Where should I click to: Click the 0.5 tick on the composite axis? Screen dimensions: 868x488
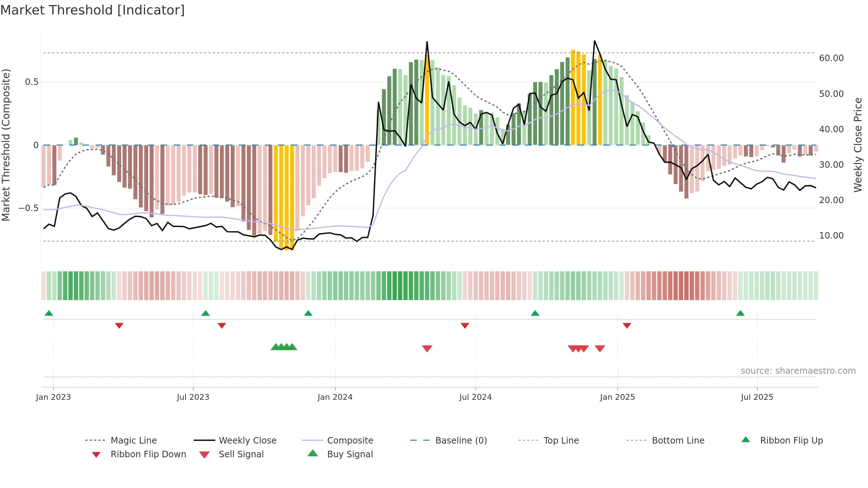pyautogui.click(x=32, y=82)
